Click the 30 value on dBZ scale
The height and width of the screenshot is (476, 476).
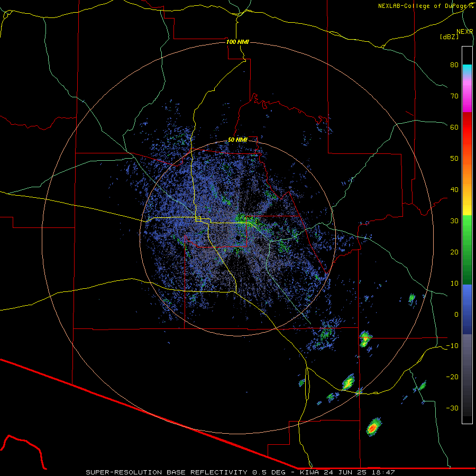(x=454, y=221)
